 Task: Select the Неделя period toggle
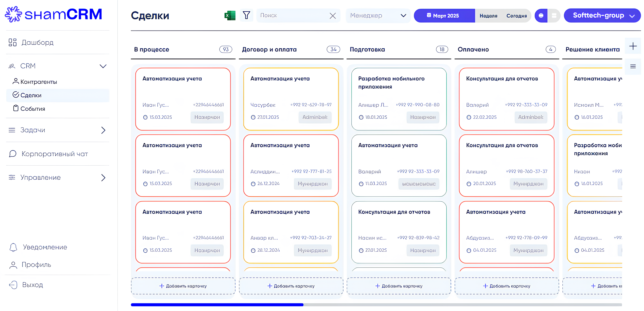point(488,16)
